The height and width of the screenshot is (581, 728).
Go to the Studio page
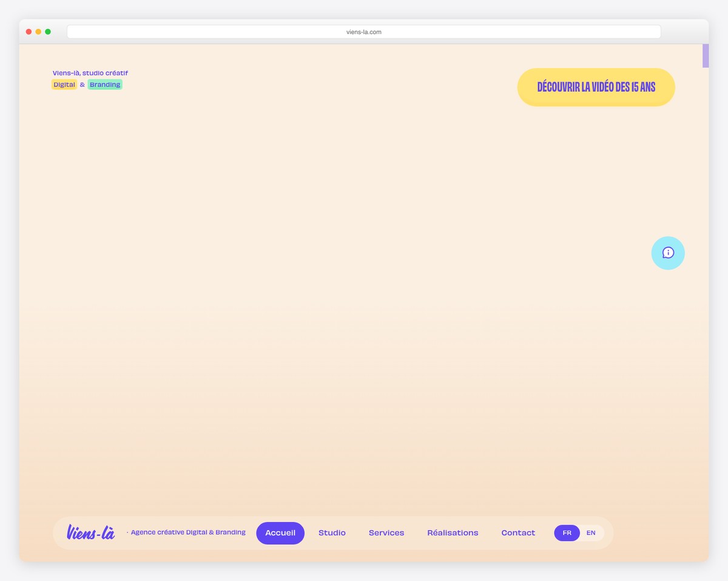point(332,533)
